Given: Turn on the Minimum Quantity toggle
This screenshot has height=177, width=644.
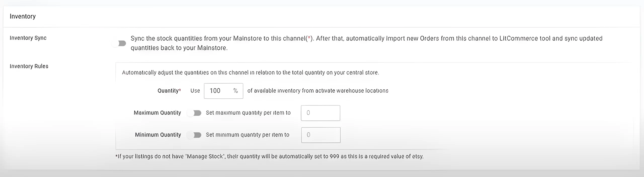Looking at the screenshot, I should pos(194,135).
